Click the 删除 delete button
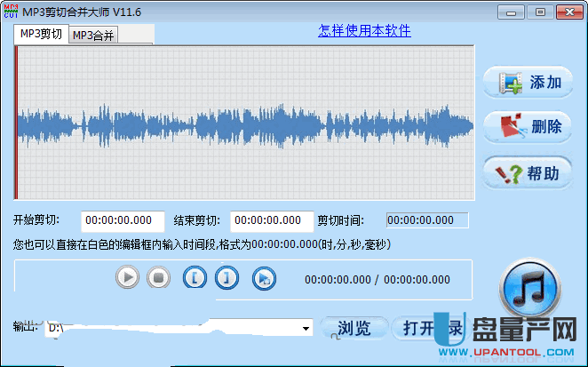Viewport: 588px width, 367px height. (x=528, y=126)
